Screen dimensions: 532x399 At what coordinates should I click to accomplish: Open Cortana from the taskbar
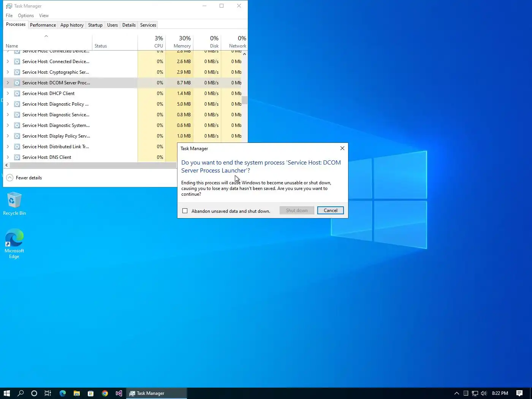pyautogui.click(x=34, y=393)
